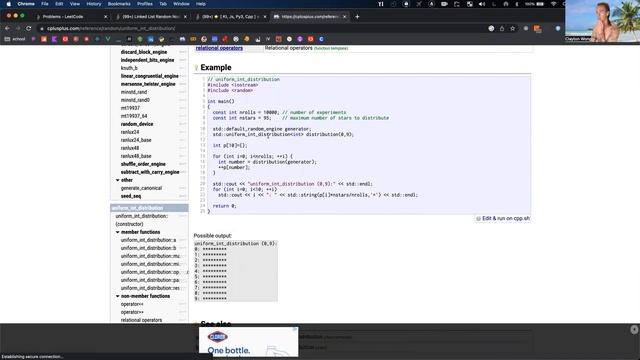
Task: Open the Window menu
Action: pyautogui.click(x=181, y=4)
